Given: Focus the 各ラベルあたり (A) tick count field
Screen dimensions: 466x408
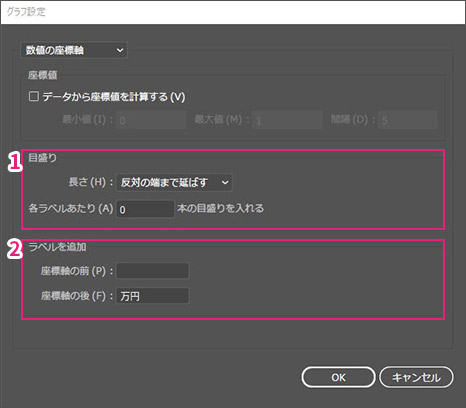Looking at the screenshot, I should (x=145, y=209).
